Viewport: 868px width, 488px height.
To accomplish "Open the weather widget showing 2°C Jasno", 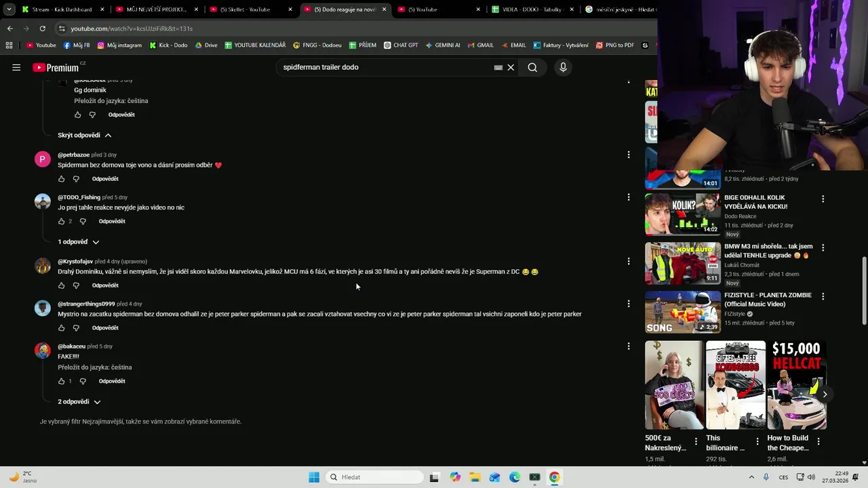I will (x=22, y=476).
